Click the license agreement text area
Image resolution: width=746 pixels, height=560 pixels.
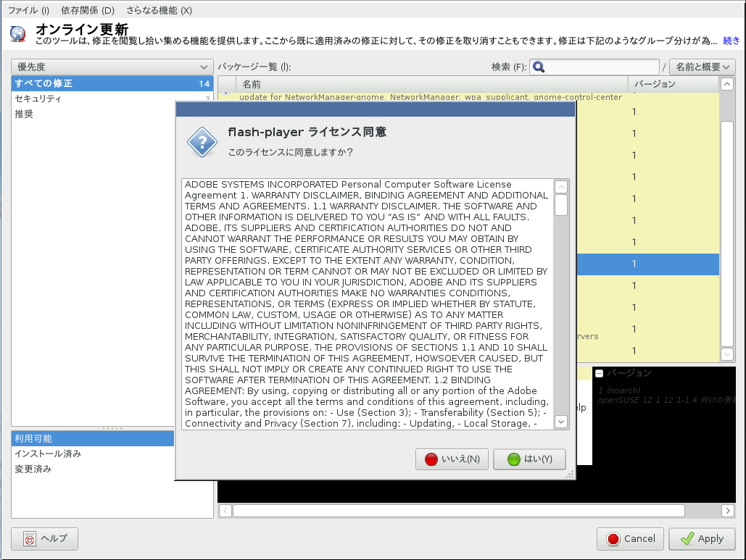[x=368, y=304]
